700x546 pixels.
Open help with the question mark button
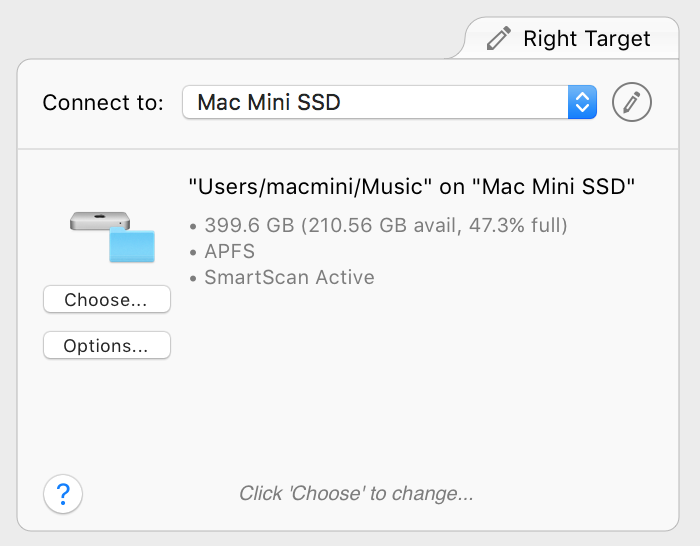(x=63, y=493)
